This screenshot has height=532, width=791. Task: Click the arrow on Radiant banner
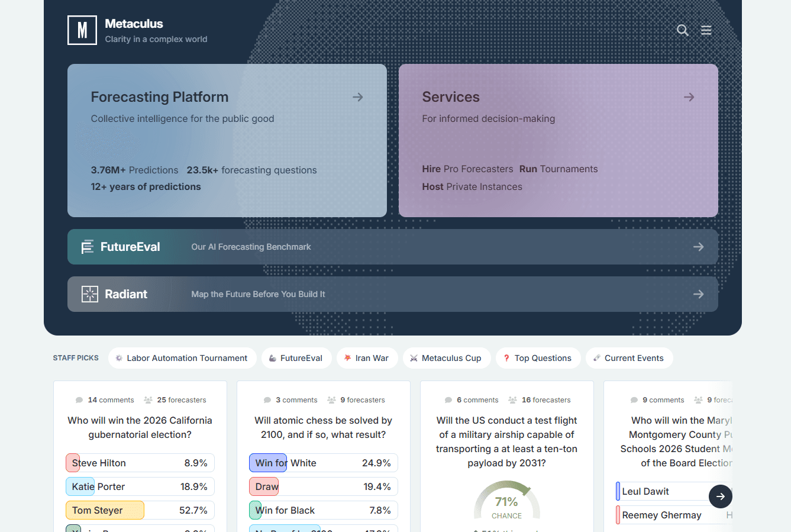click(698, 294)
